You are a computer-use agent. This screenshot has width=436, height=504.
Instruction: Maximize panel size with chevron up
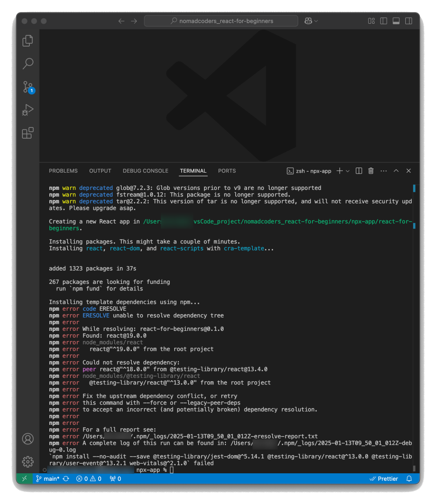[x=396, y=171]
